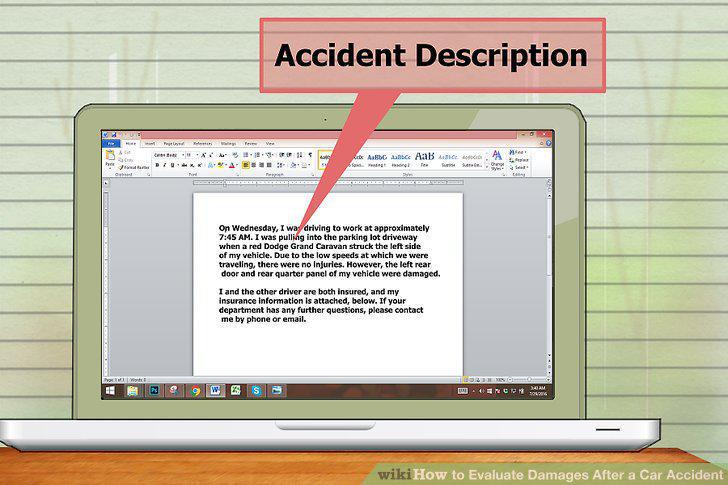Viewport: 728px width, 485px height.
Task: Toggle Show/Hide paragraph marks
Action: (x=310, y=155)
